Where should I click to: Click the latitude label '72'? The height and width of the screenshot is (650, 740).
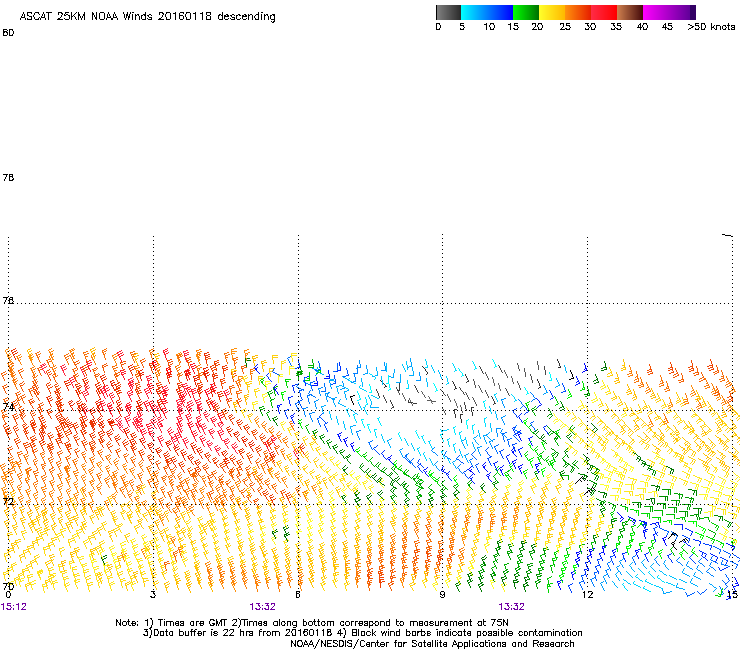point(8,501)
